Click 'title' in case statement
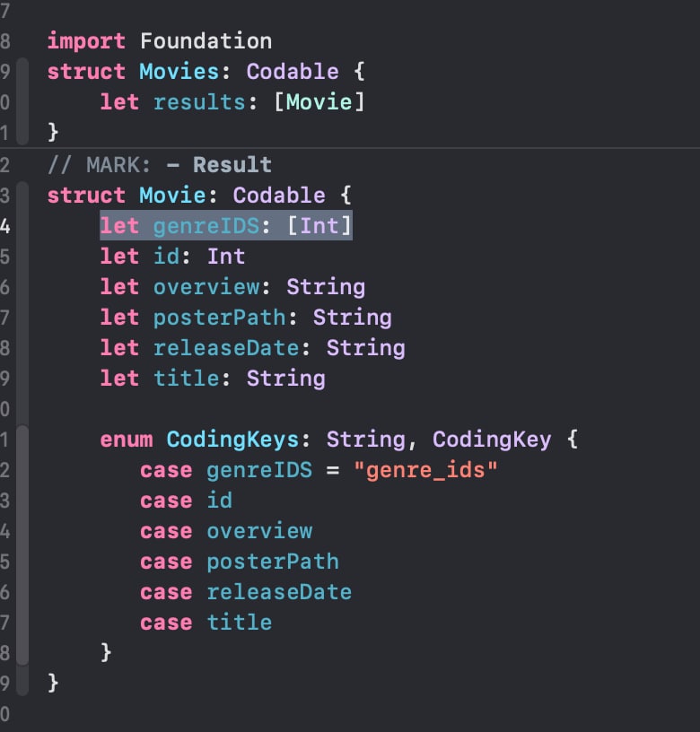The width and height of the screenshot is (700, 732). [240, 623]
